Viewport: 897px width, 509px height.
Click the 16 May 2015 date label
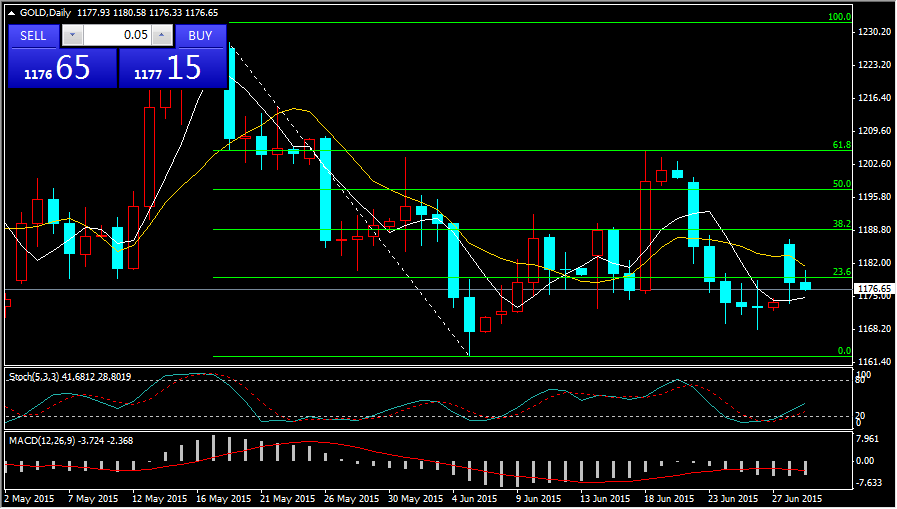224,499
